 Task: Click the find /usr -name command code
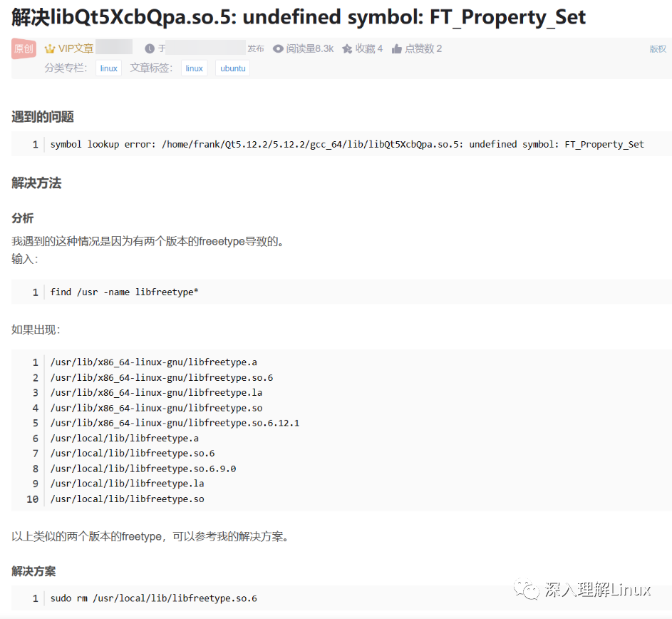coord(124,292)
